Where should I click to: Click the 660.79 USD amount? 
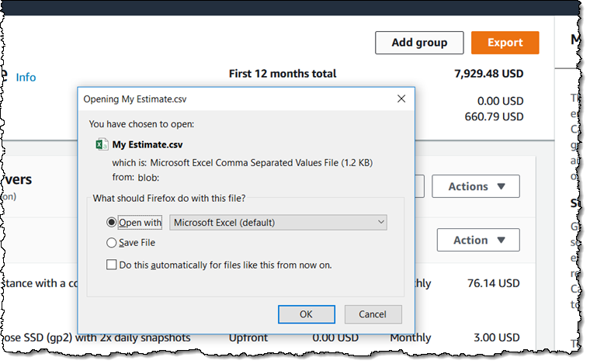(493, 117)
